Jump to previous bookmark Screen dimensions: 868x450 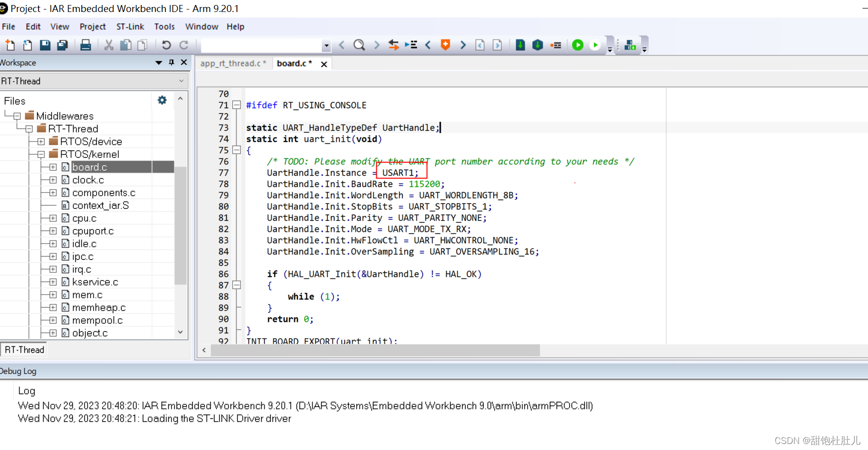click(428, 45)
